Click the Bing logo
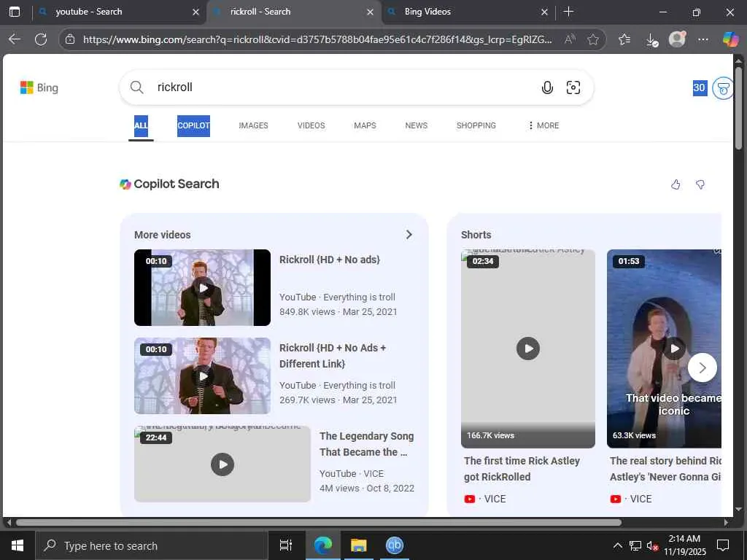The image size is (747, 560). pyautogui.click(x=39, y=87)
